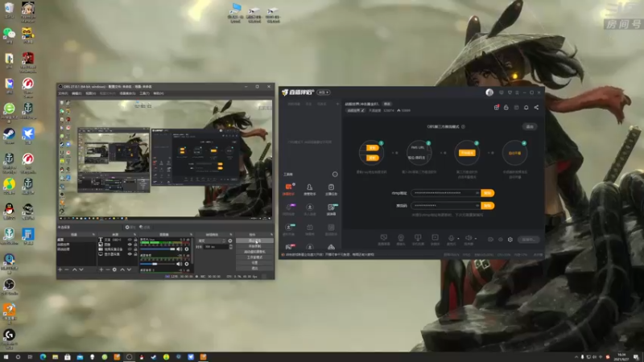Open settings gear in streaming app bottom bar
This screenshot has height=362, width=644.
click(510, 240)
